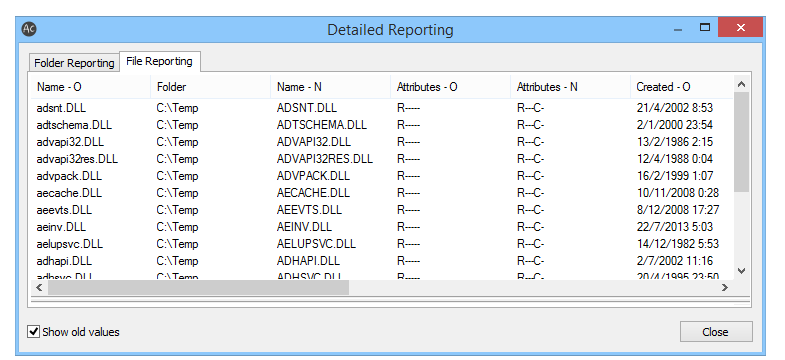Screen dimensions: 785x360
Task: Click R---C- attribute in advpack.DLL row
Action: coord(530,176)
